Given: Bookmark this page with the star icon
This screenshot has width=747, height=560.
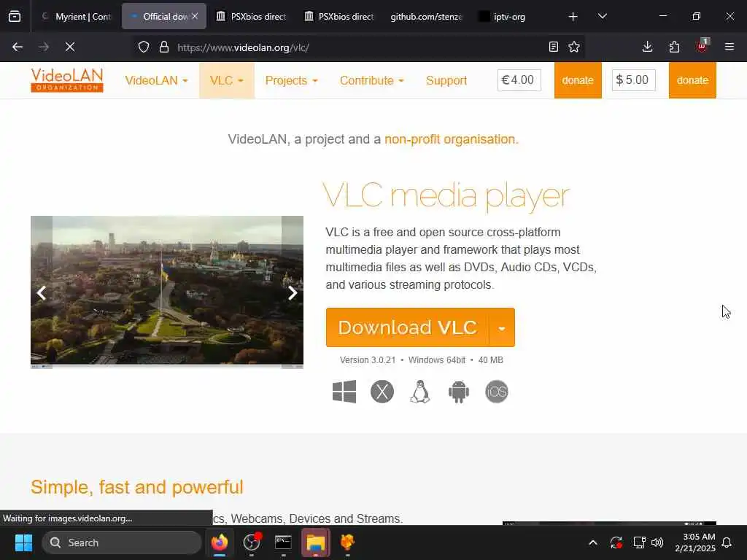Looking at the screenshot, I should (x=574, y=47).
